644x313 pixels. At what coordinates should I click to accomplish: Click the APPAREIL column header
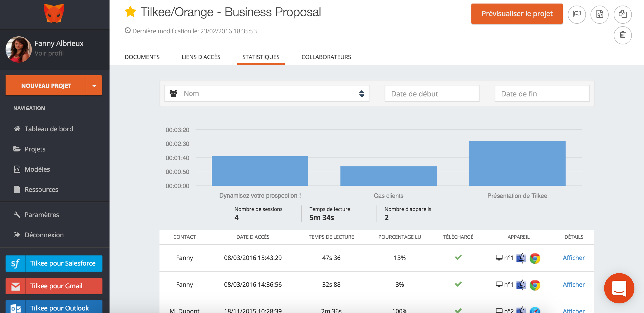pyautogui.click(x=519, y=237)
